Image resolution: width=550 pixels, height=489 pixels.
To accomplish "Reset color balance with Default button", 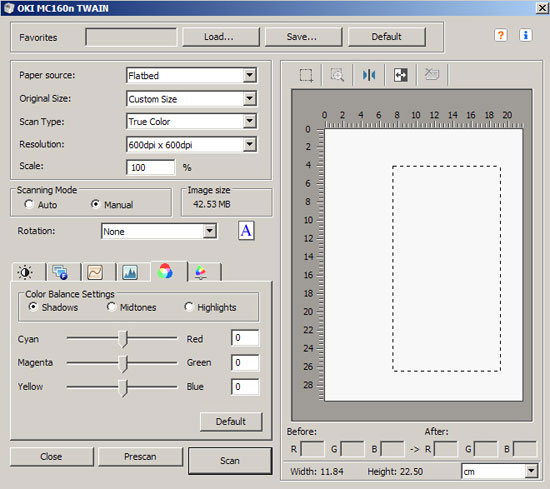I will point(231,421).
